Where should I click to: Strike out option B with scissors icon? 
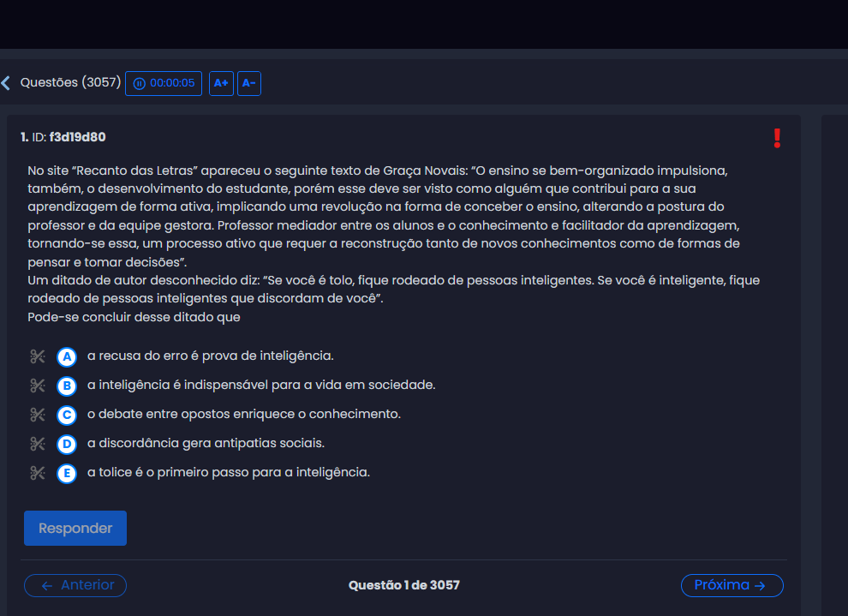38,386
